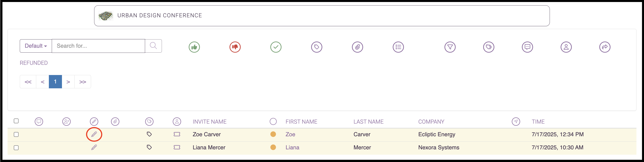Click the Urban Design Conference thumbnail image
The height and width of the screenshot is (162, 644).
tap(106, 16)
